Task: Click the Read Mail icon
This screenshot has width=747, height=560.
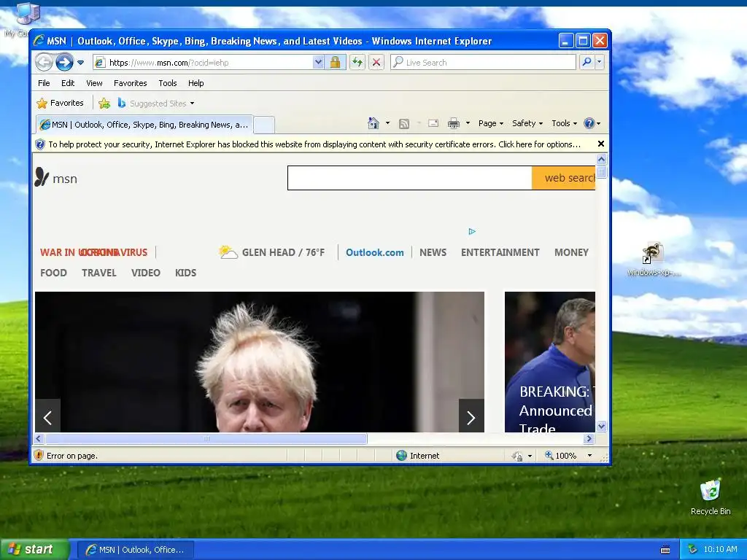Action: coord(433,123)
